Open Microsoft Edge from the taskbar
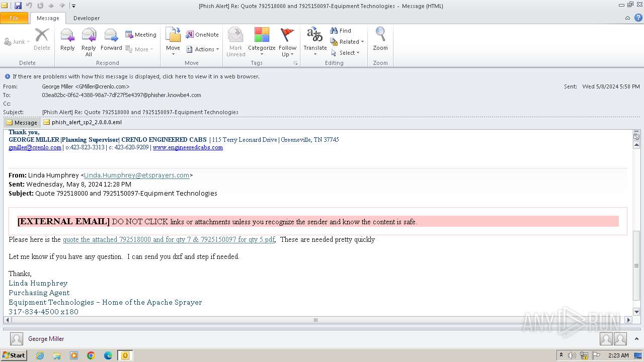This screenshot has height=362, width=644. 108,355
